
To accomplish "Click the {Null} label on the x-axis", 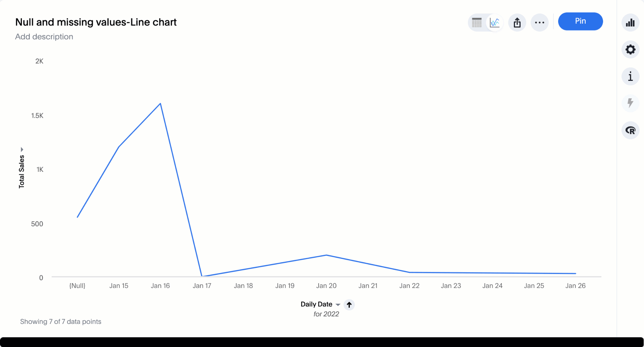I will [x=77, y=286].
